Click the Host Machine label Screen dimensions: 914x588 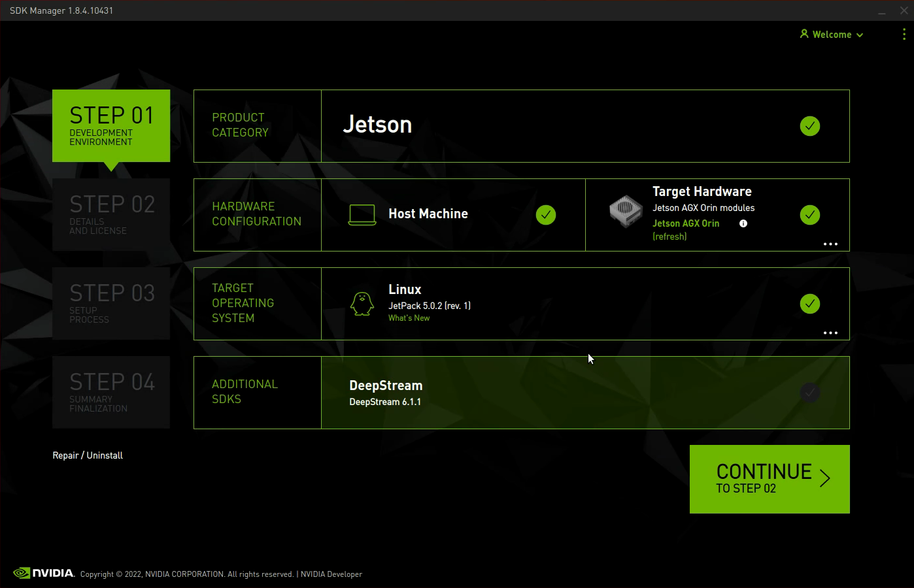[x=428, y=214]
